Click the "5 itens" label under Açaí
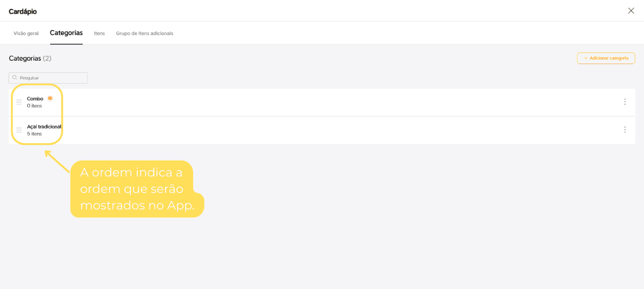 (34, 134)
